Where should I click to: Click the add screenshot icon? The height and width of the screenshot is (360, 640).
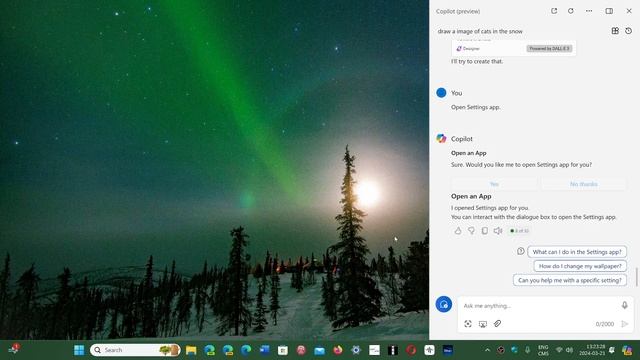click(x=482, y=324)
